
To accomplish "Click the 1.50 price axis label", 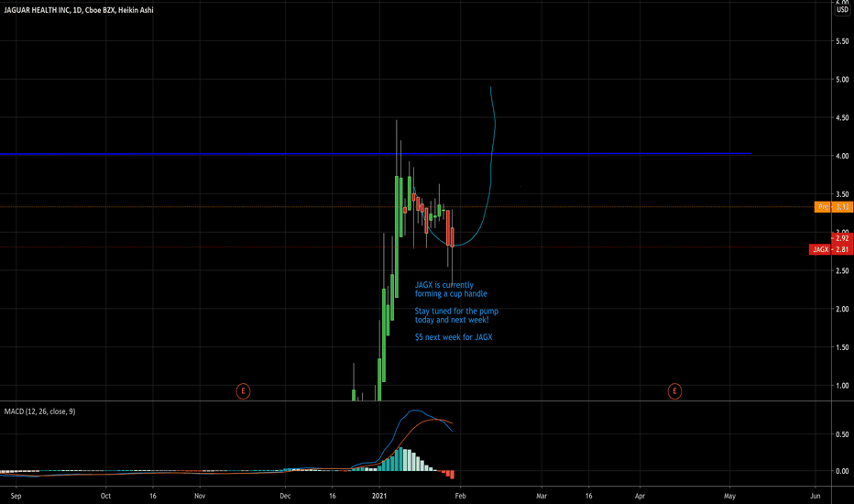I will pyautogui.click(x=842, y=347).
